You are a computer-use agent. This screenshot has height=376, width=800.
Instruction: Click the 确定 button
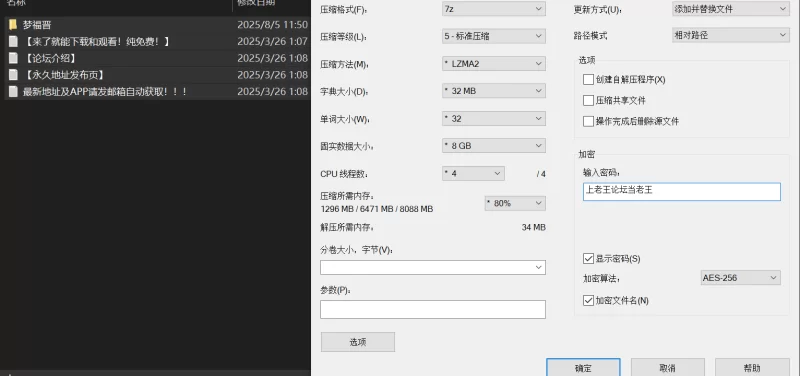click(583, 368)
